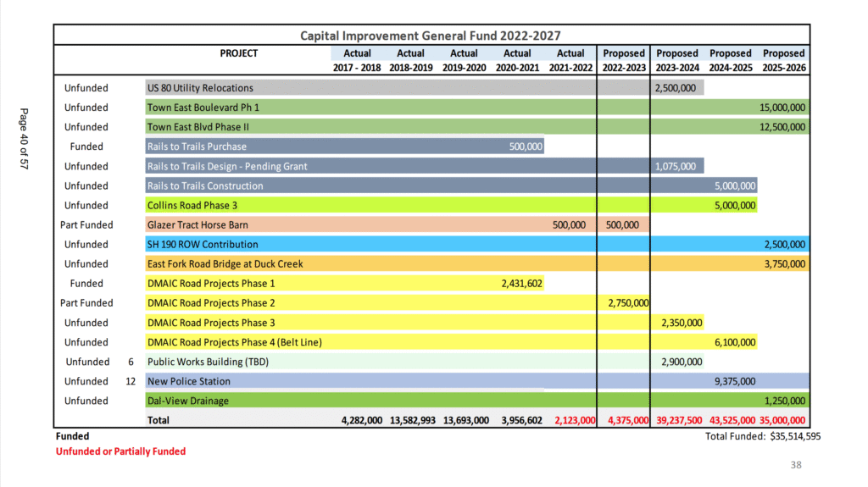This screenshot has height=487, width=868.
Task: Select 'East Fork Road Bridge at Duck Creek'
Action: pyautogui.click(x=225, y=264)
